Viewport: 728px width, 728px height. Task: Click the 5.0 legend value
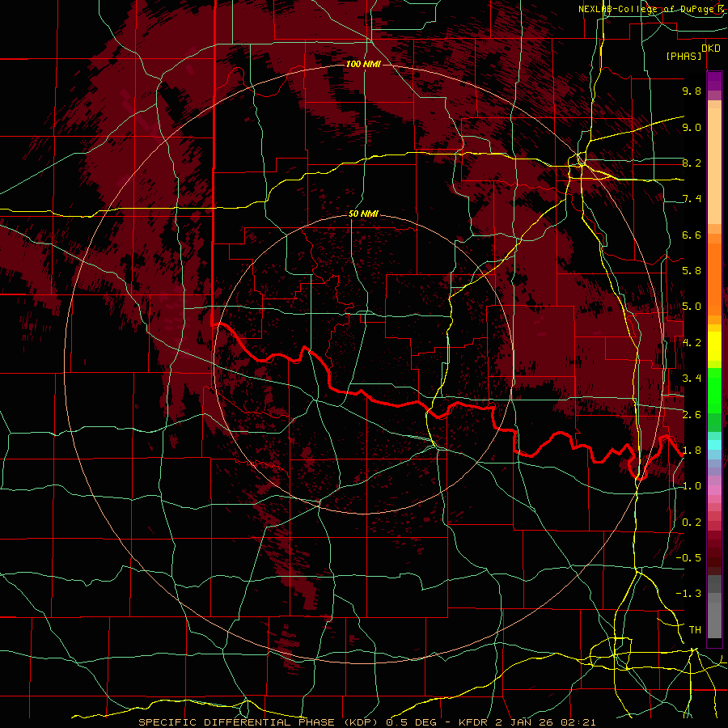(692, 307)
